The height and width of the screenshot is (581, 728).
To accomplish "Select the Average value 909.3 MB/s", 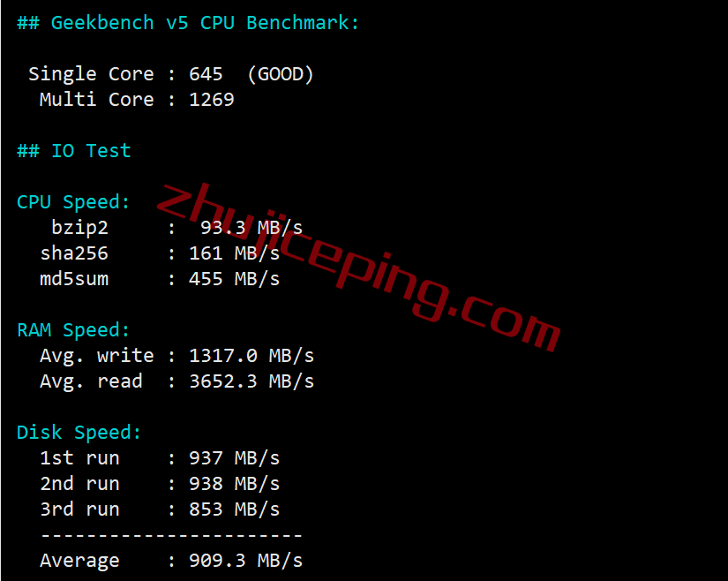I will point(245,561).
